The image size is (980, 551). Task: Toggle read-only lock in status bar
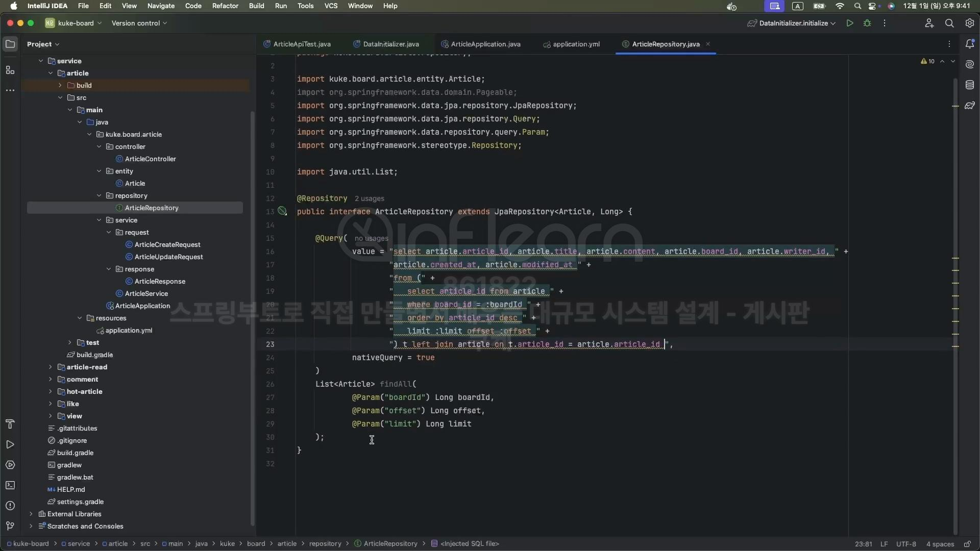coord(967,544)
